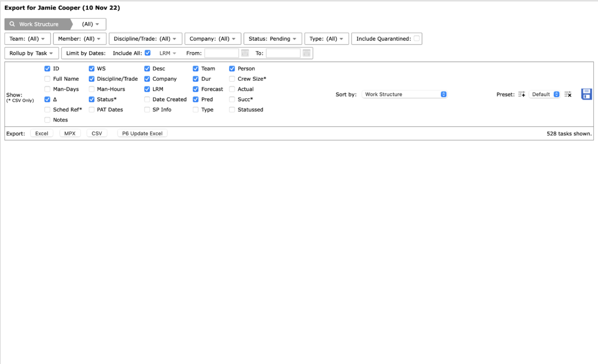
Task: Open the Status: Pending dropdown
Action: click(273, 38)
